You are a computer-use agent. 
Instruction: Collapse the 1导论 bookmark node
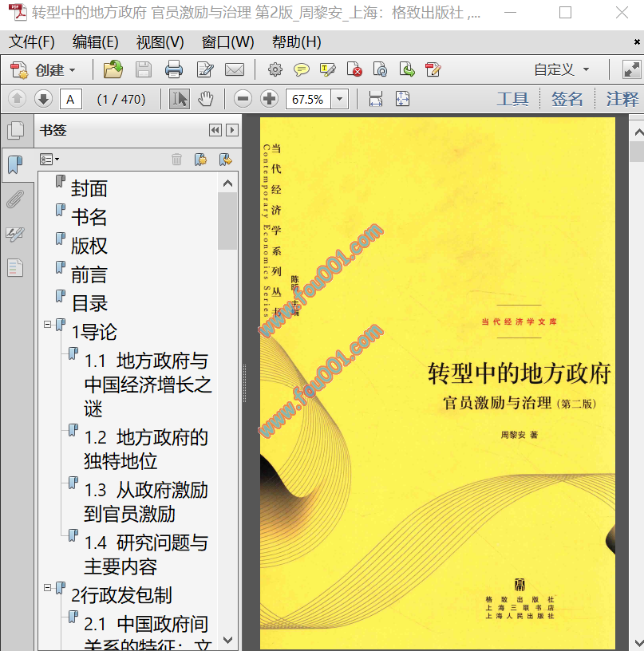pyautogui.click(x=48, y=324)
